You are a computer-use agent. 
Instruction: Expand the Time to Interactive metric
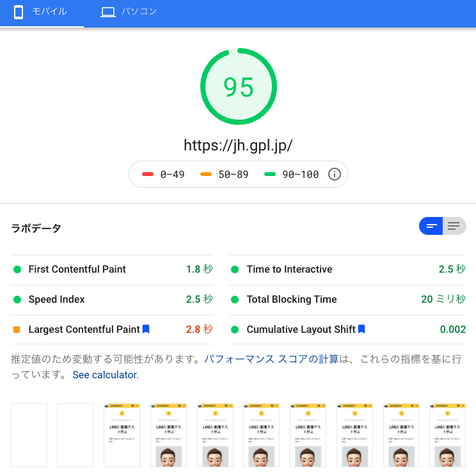(x=289, y=269)
